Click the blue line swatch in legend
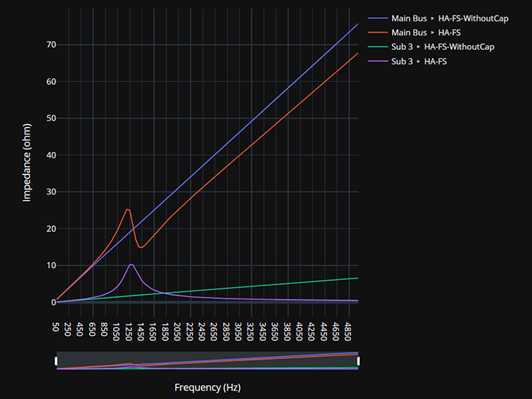 [378, 18]
